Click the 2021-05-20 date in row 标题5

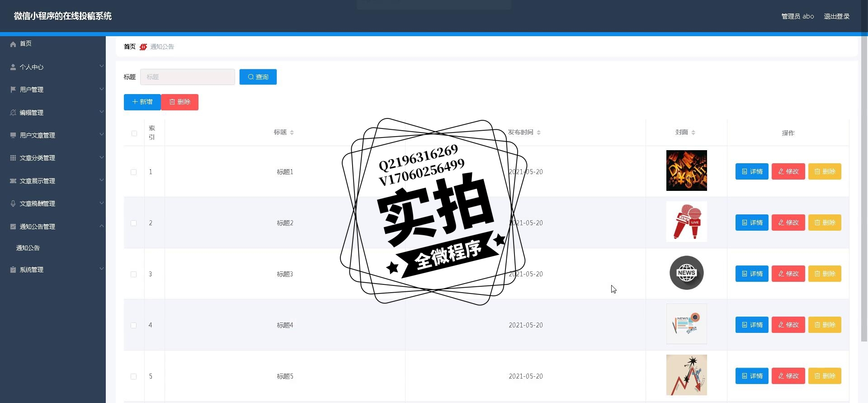(526, 376)
